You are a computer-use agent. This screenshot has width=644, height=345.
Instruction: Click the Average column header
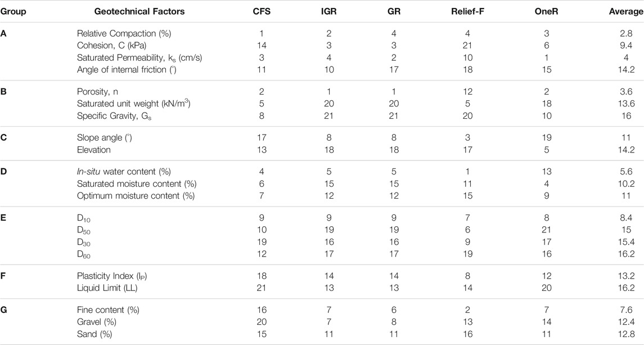[x=627, y=11]
